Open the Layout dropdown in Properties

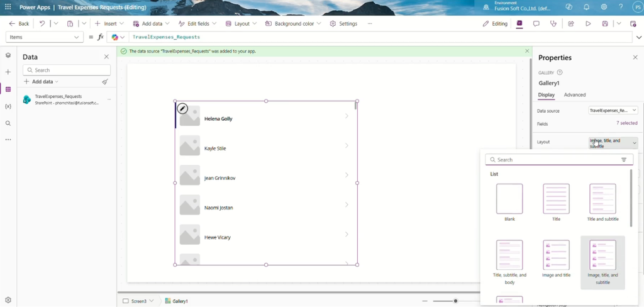click(613, 143)
